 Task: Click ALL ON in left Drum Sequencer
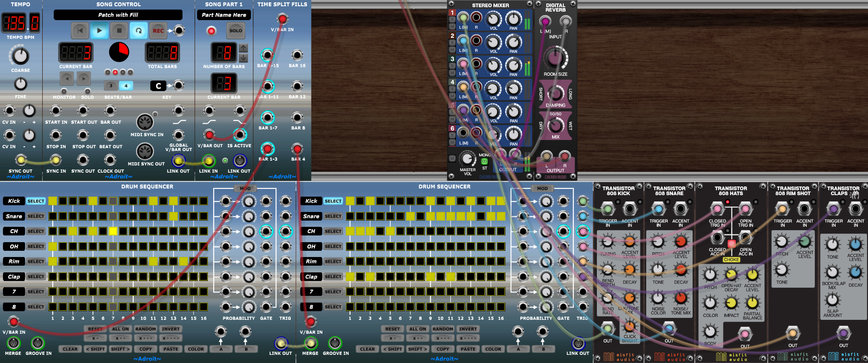click(x=120, y=329)
